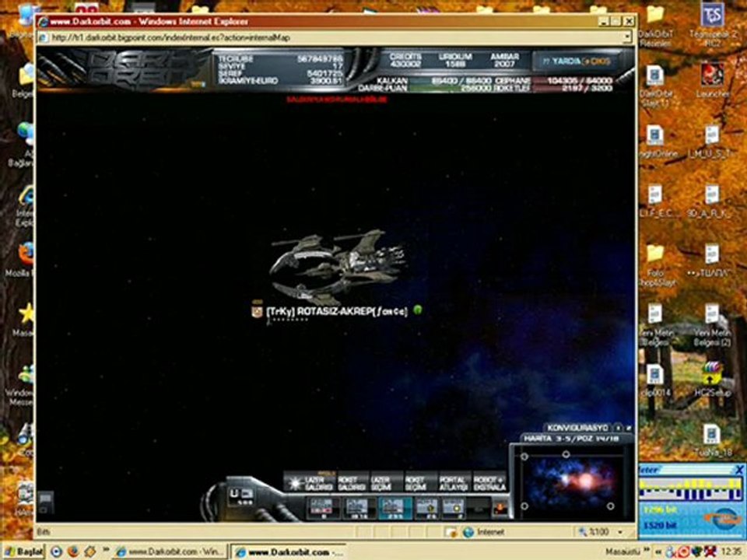Screen dimensions: 747x560
Task: Click the Internet Explorer address bar
Action: pyautogui.click(x=334, y=37)
